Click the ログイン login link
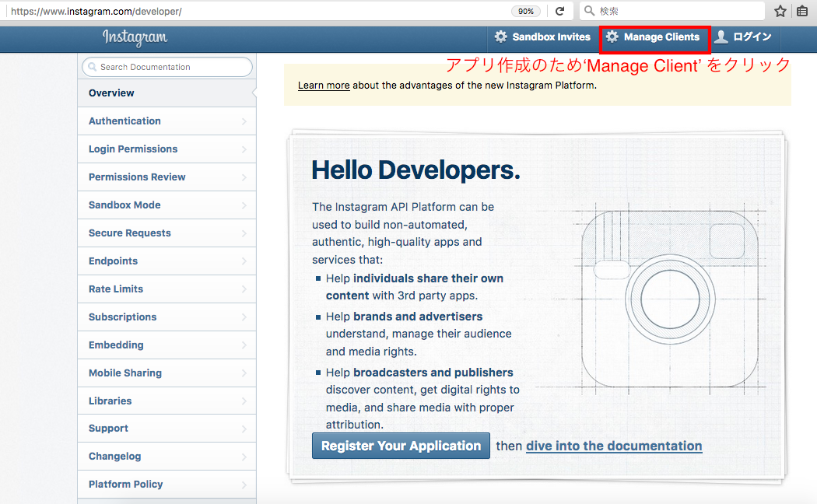Viewport: 817px width, 504px height. [x=752, y=37]
